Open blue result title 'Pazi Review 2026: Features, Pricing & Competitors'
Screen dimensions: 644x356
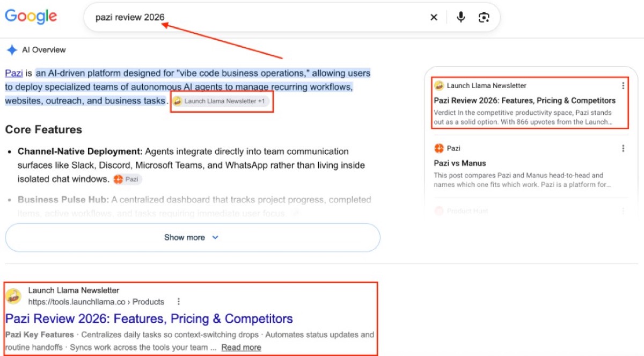point(149,318)
